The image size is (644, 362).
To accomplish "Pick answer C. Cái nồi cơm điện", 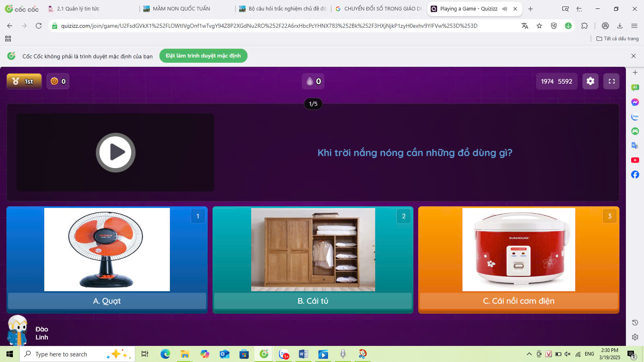I will [518, 301].
